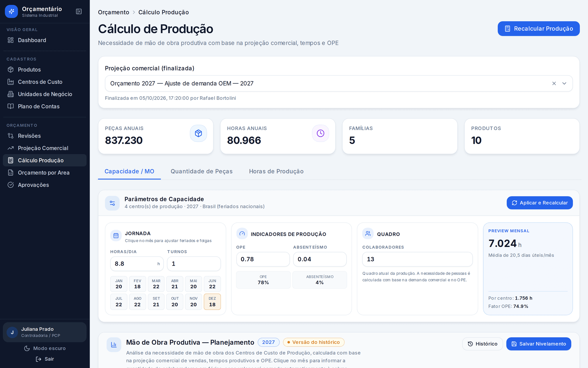This screenshot has width=588, height=368.
Task: Clear the selected projeção comercial
Action: pos(554,83)
